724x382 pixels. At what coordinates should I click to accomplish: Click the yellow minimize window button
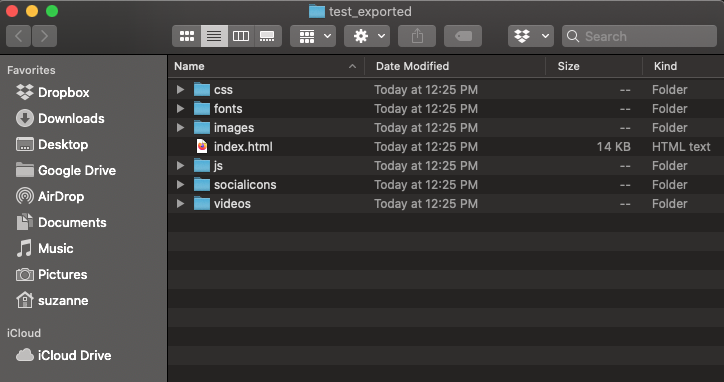pos(32,11)
